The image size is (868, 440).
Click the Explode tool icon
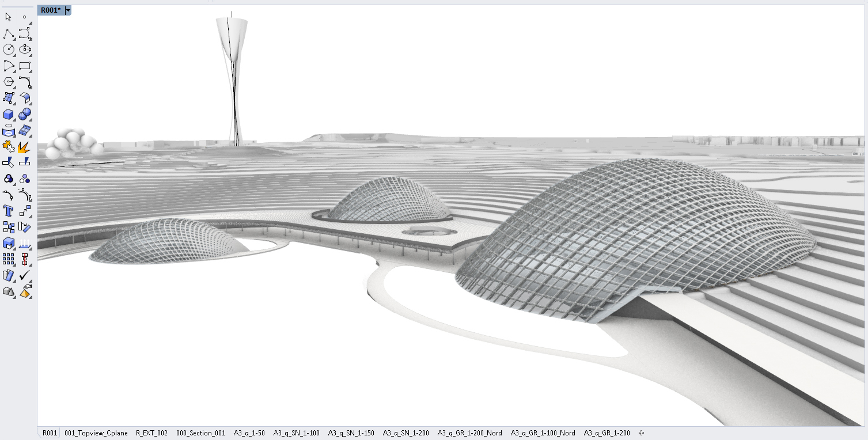click(x=24, y=147)
